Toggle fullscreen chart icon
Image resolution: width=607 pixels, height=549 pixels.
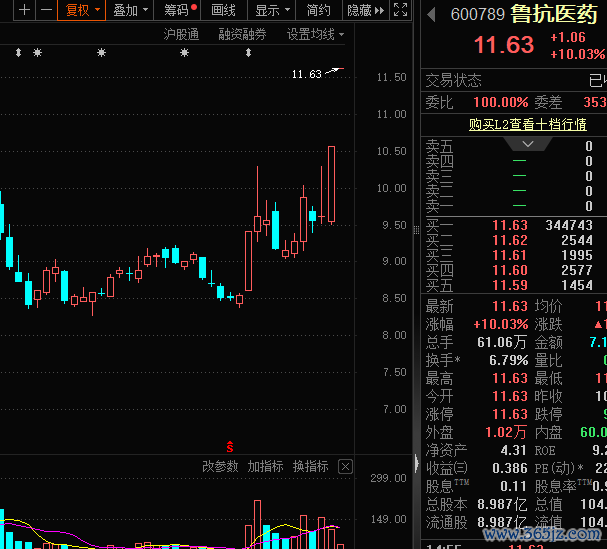click(400, 10)
